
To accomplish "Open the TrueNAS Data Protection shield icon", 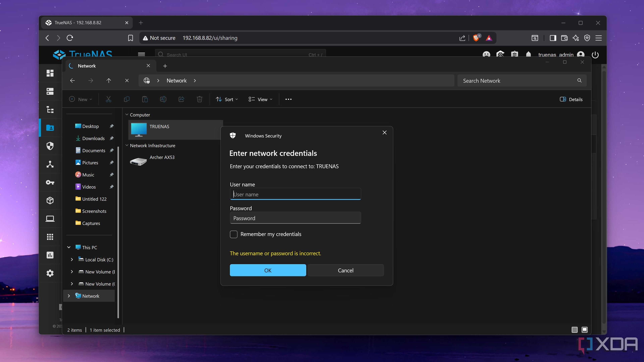I will (x=50, y=146).
